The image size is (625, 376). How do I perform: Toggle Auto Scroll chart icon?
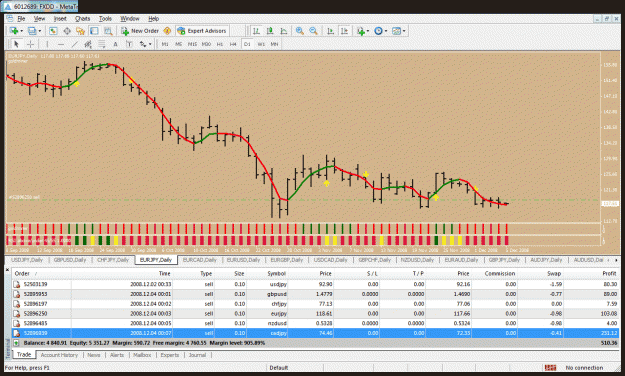330,31
